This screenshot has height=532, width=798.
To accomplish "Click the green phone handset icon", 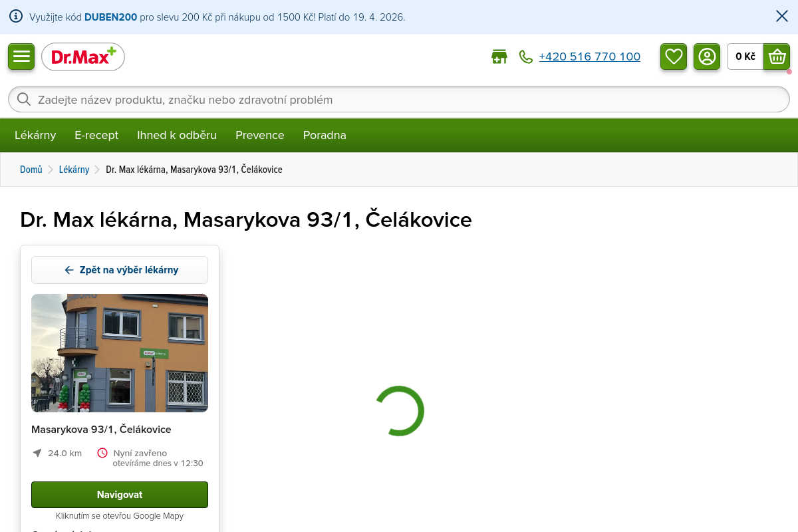I will pyautogui.click(x=526, y=57).
